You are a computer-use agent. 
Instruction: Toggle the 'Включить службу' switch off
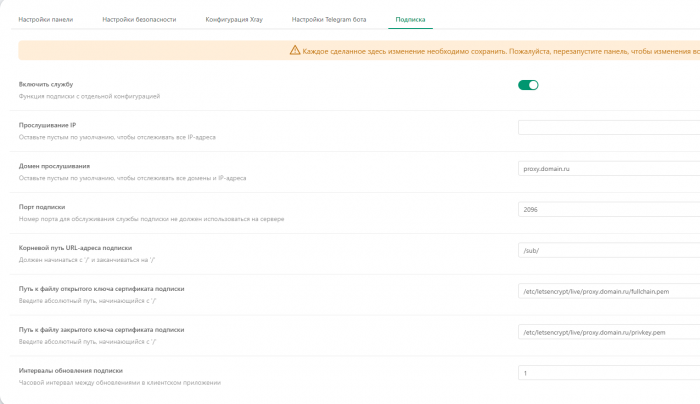click(528, 85)
